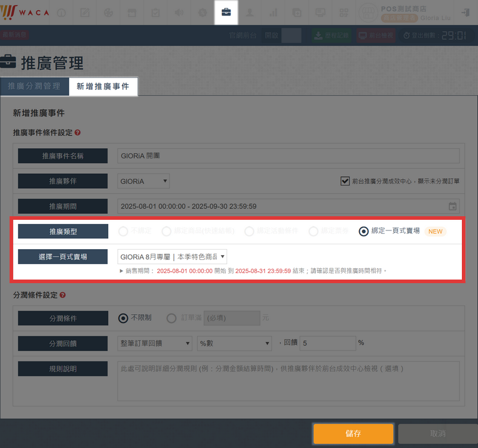Click the 登出倒數 countdown timer
The width and height of the screenshot is (478, 448).
pyautogui.click(x=436, y=35)
